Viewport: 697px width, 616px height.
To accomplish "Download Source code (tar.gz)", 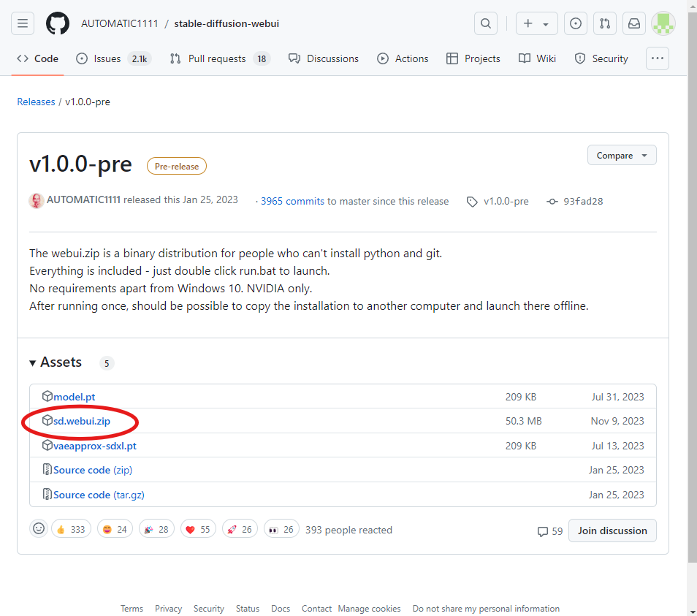I will 99,495.
